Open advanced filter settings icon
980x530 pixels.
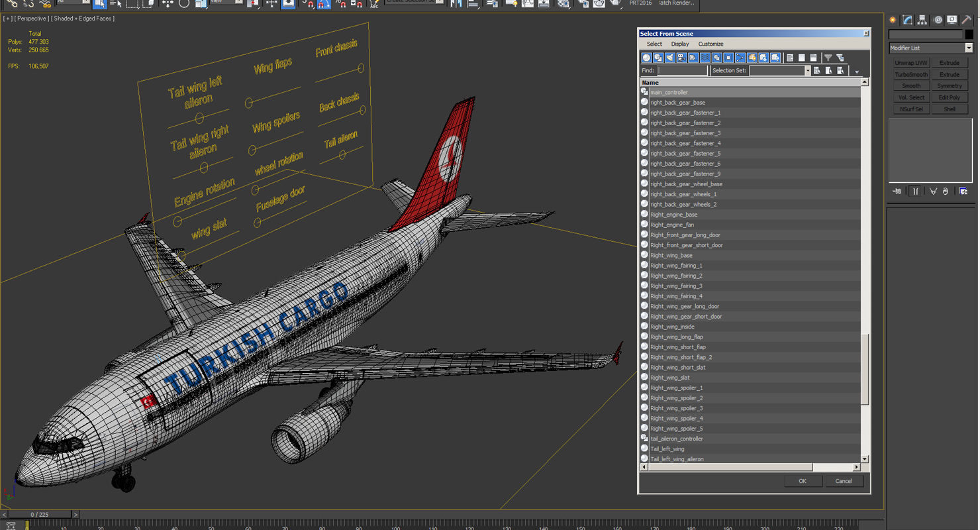840,58
